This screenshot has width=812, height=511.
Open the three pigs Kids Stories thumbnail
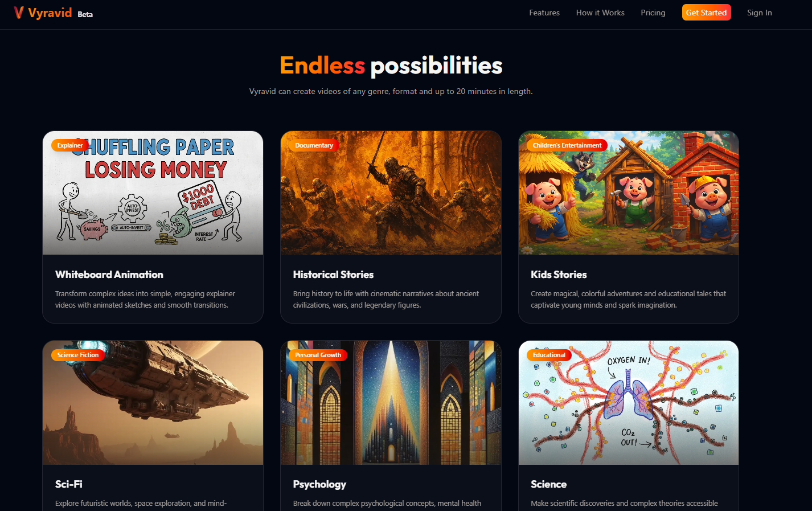tap(629, 193)
